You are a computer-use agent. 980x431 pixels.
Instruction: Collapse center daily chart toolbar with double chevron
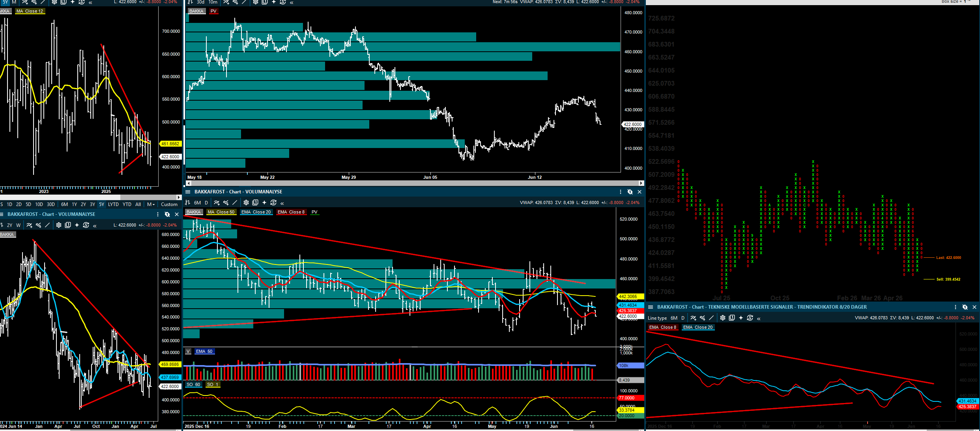point(282,203)
